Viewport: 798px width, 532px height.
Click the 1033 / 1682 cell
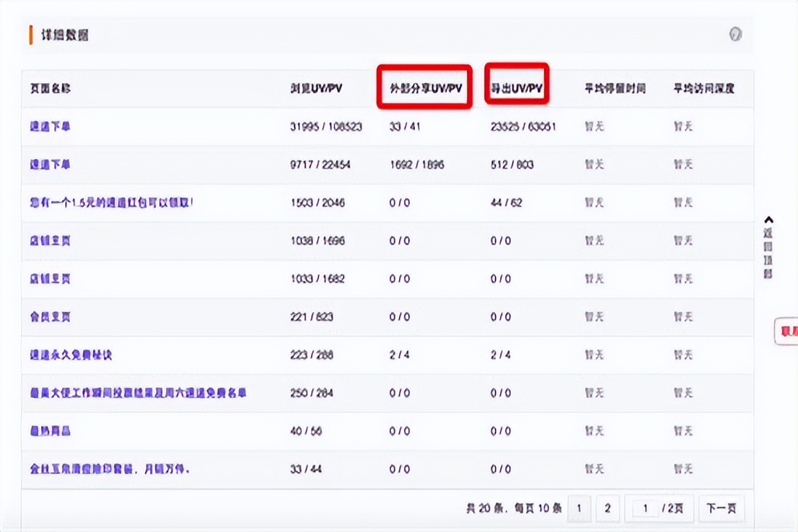317,279
